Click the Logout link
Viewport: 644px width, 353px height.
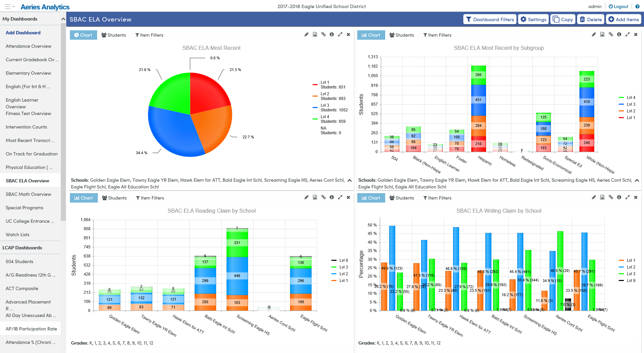618,6
